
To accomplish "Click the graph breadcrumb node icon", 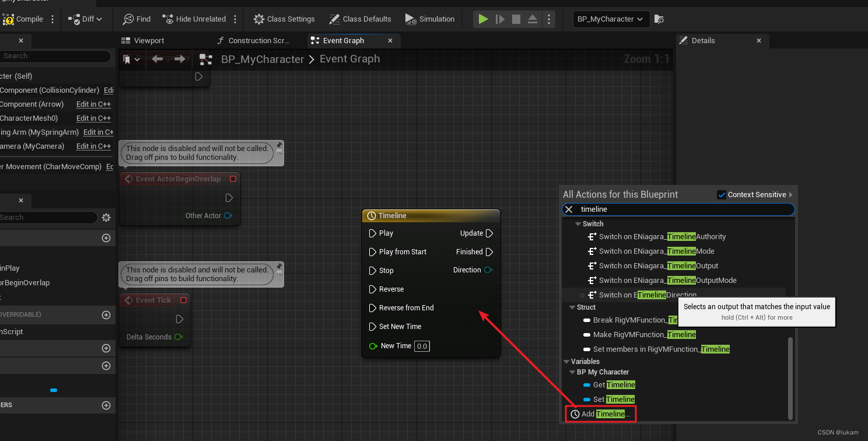I will pos(206,59).
